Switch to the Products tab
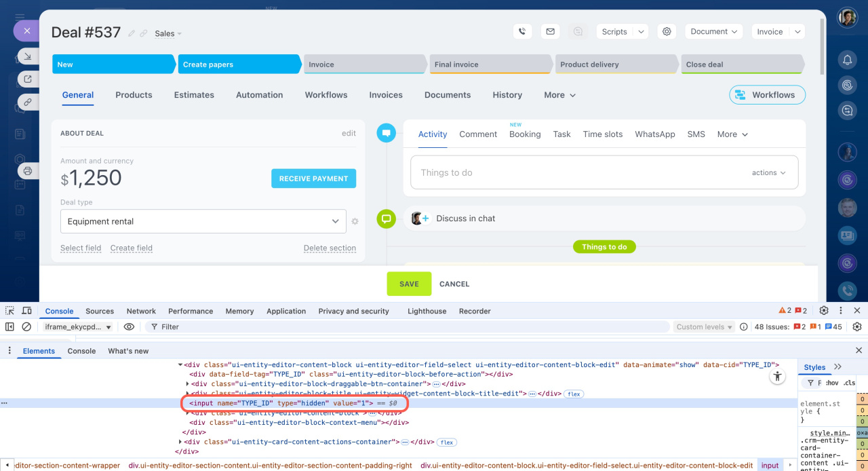This screenshot has width=868, height=471. pos(134,95)
